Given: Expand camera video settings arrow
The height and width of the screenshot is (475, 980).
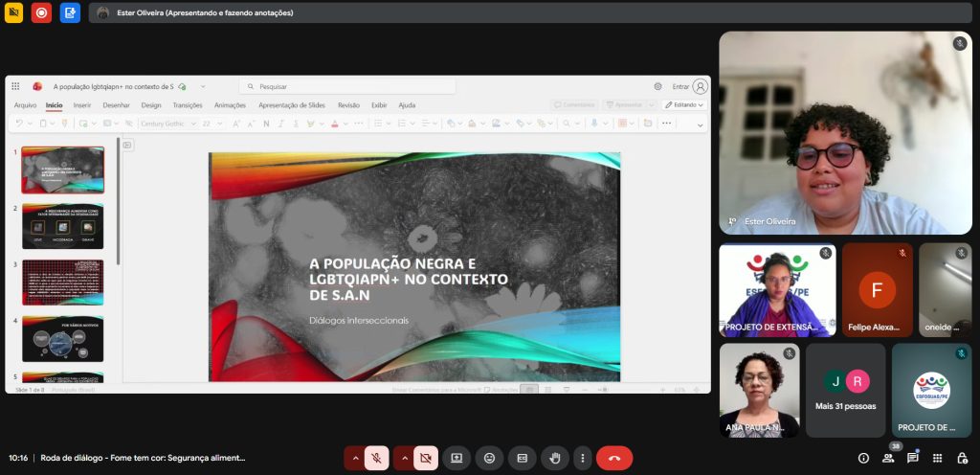Looking at the screenshot, I should [404, 458].
